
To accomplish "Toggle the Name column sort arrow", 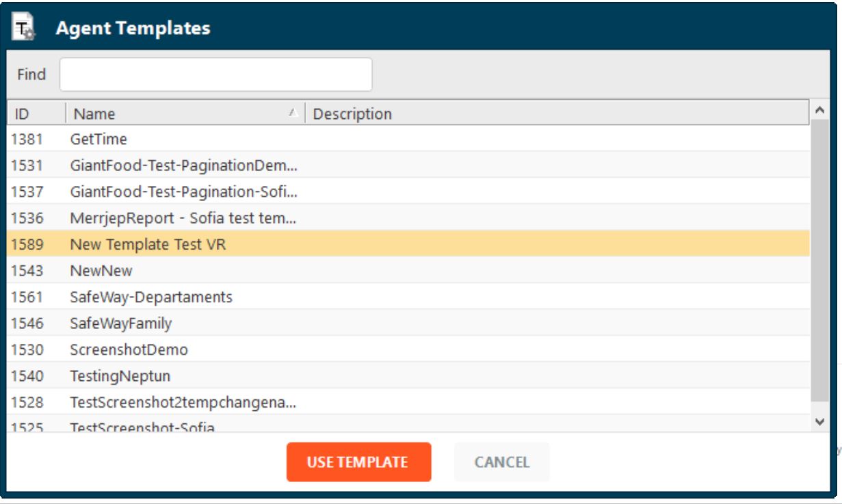I will coord(293,112).
